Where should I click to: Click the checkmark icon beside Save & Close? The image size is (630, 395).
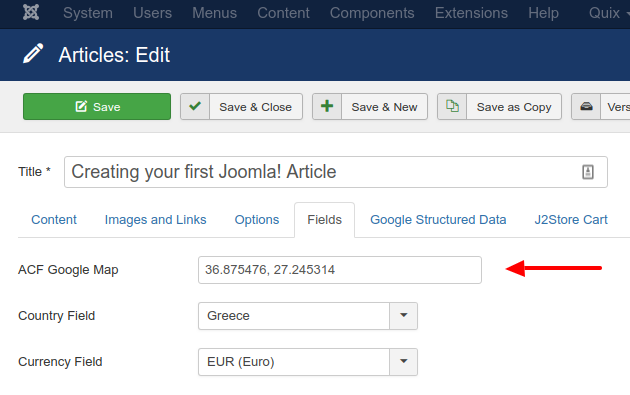195,106
